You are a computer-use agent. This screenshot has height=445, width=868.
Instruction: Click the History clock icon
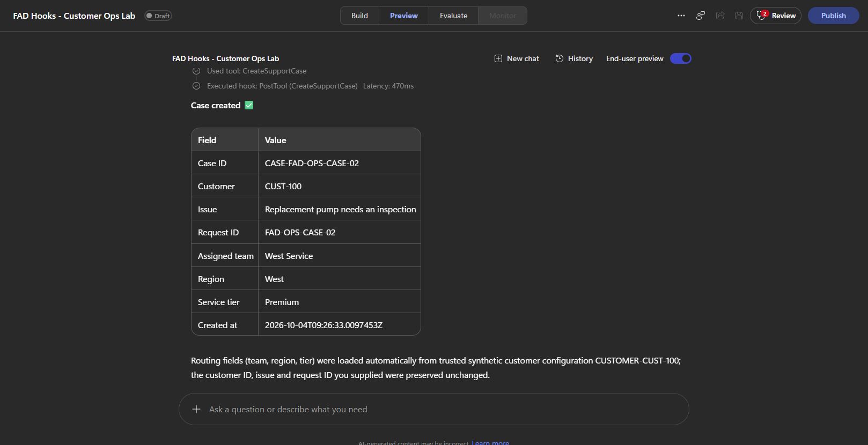pyautogui.click(x=559, y=58)
